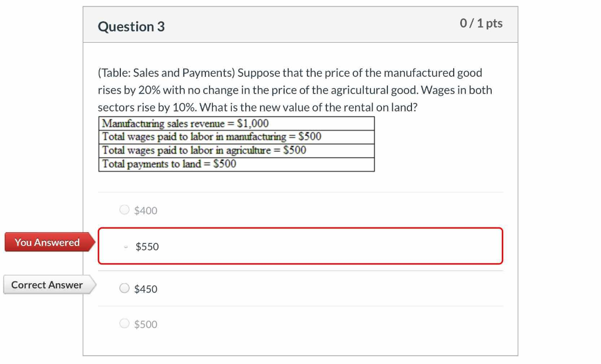
Task: Click the Question 3 header
Action: (x=131, y=26)
